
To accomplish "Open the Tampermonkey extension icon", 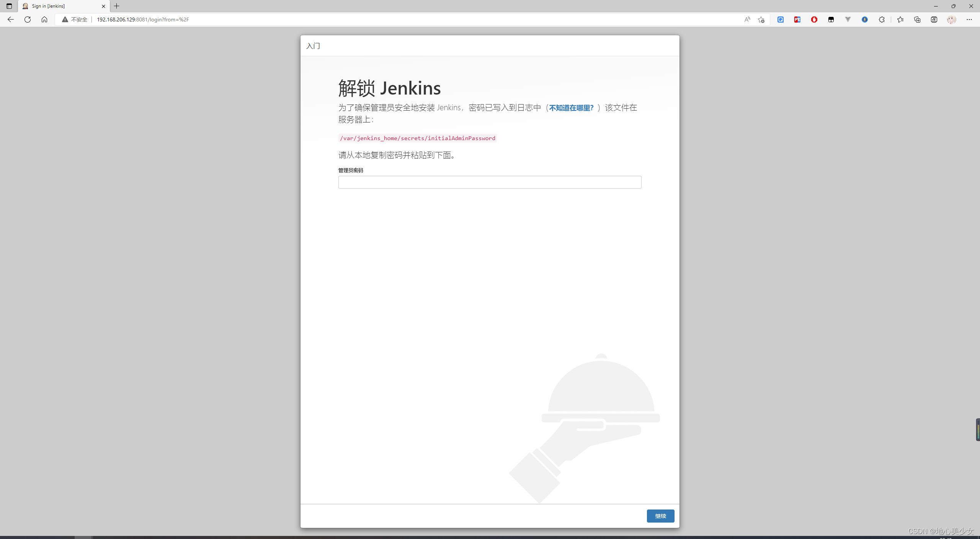I will [831, 20].
